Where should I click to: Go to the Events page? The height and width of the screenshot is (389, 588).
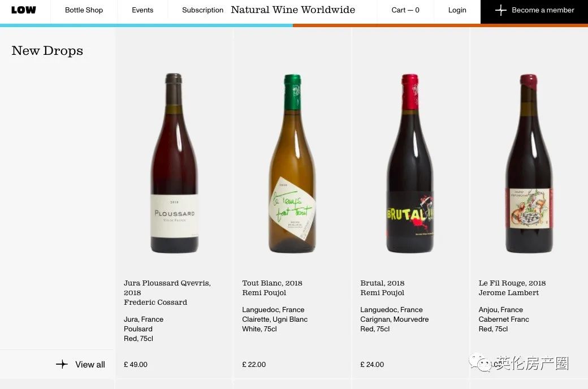142,10
